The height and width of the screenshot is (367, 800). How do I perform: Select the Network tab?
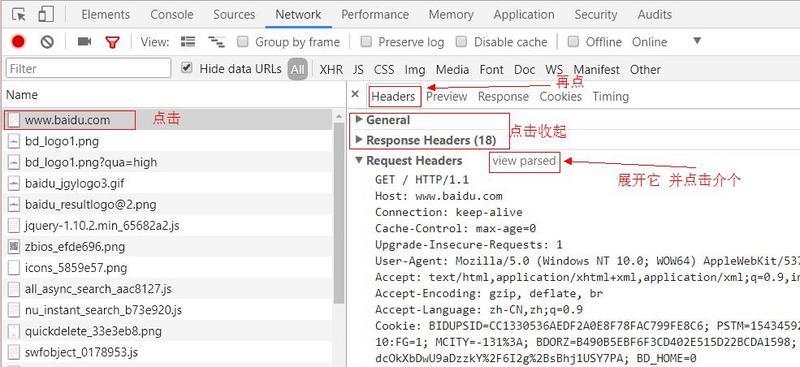298,15
